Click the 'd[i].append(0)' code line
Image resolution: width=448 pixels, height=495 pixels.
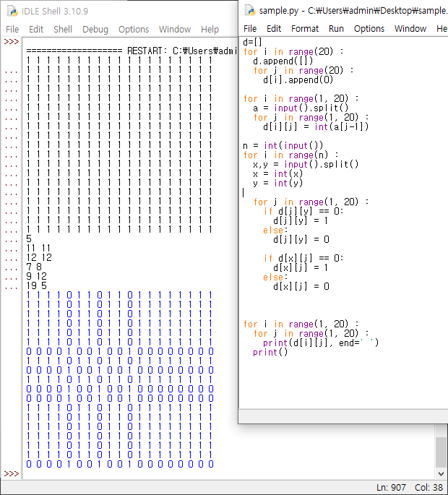[x=298, y=80]
